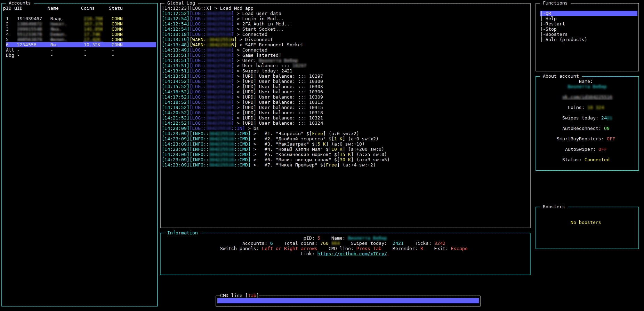Viewport: 644px width, 311px height.
Task: Focus the CMD line input field
Action: pos(348,301)
